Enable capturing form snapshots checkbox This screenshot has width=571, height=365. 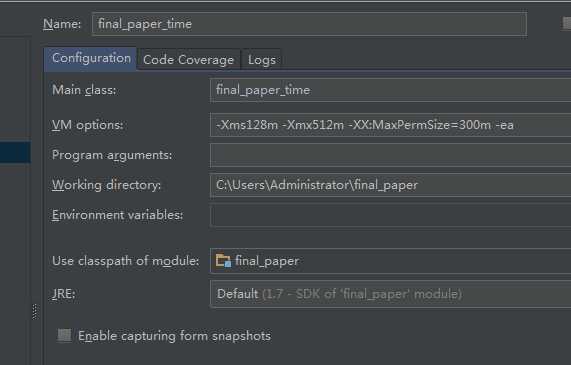64,335
